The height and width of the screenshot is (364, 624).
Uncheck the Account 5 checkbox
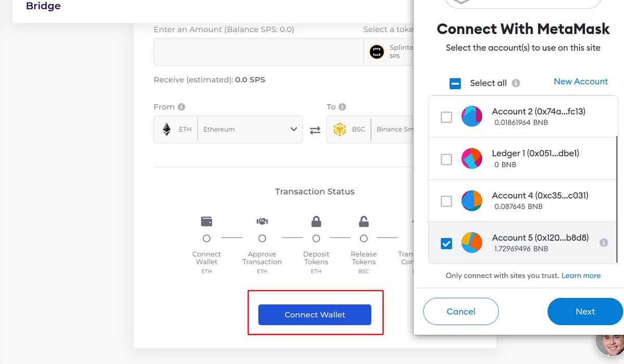(446, 243)
